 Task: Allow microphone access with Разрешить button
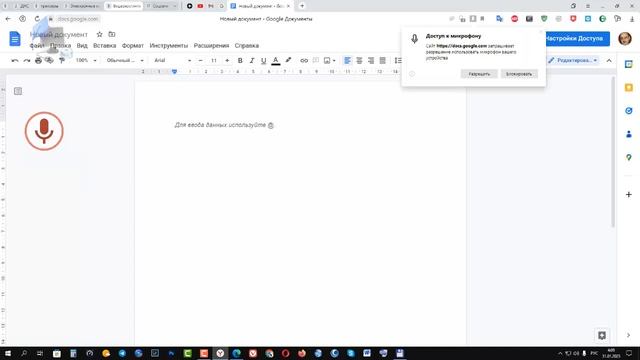point(479,74)
